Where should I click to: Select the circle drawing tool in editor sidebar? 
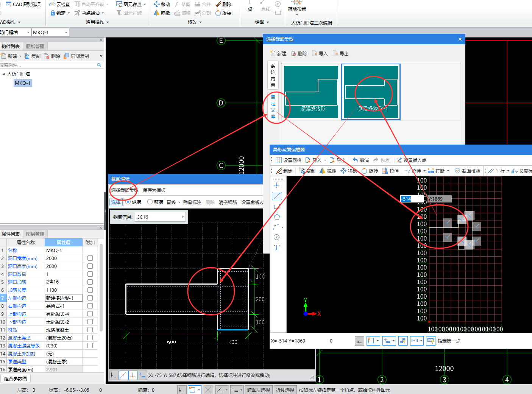[277, 237]
